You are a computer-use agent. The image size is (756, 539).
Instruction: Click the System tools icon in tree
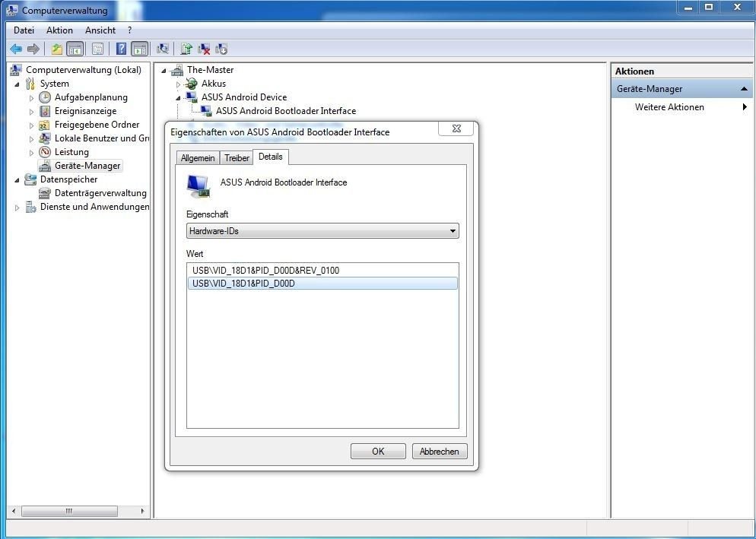pyautogui.click(x=30, y=84)
